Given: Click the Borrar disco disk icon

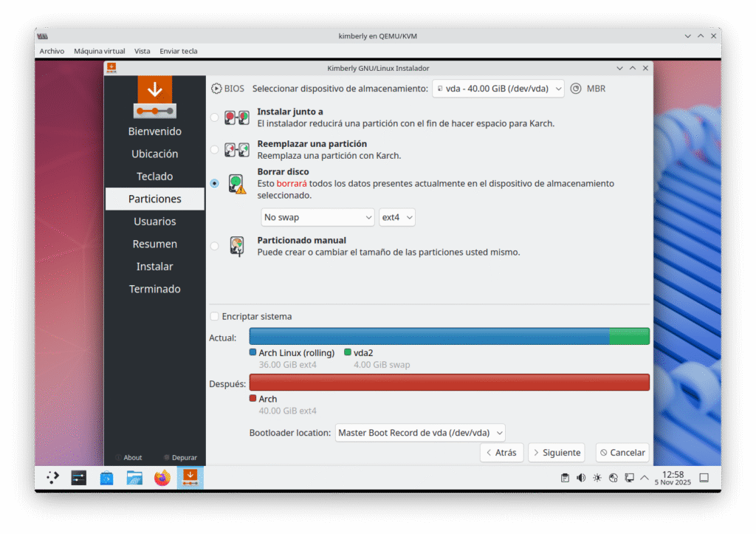Looking at the screenshot, I should tap(236, 184).
